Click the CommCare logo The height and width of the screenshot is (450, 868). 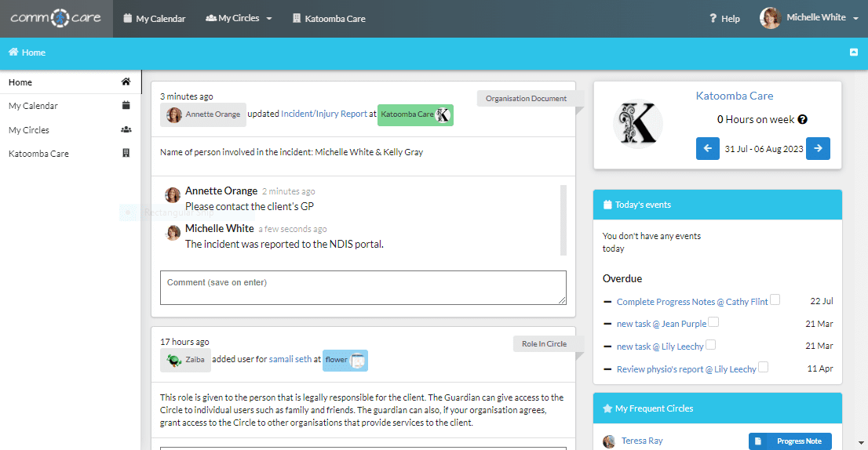coord(56,18)
